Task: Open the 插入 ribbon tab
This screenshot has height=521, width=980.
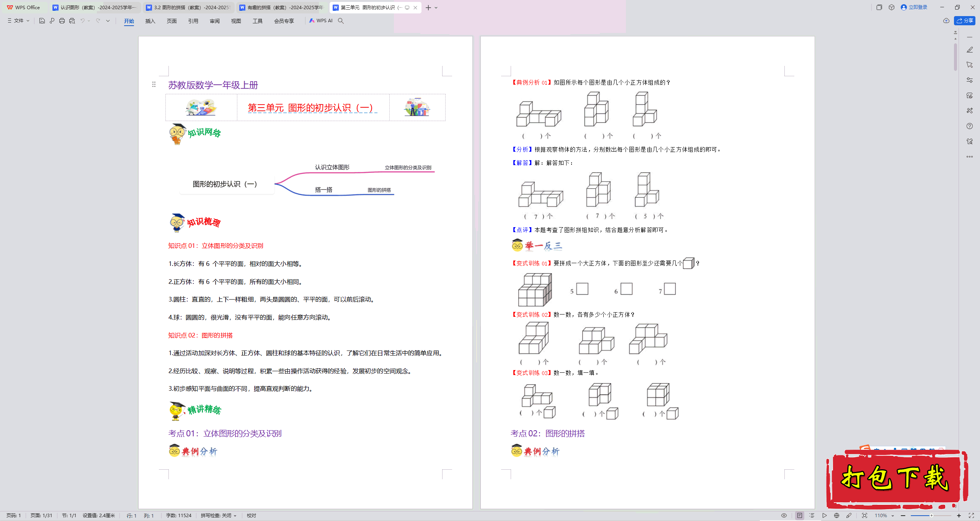Action: [x=150, y=21]
